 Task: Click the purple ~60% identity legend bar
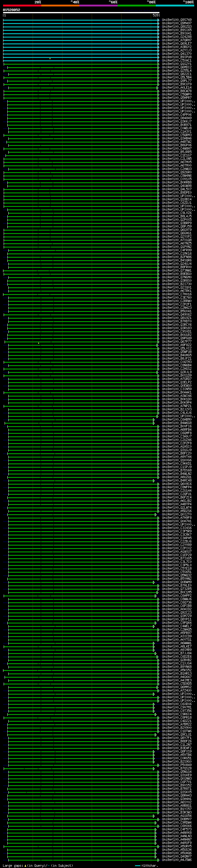click(99, 6)
